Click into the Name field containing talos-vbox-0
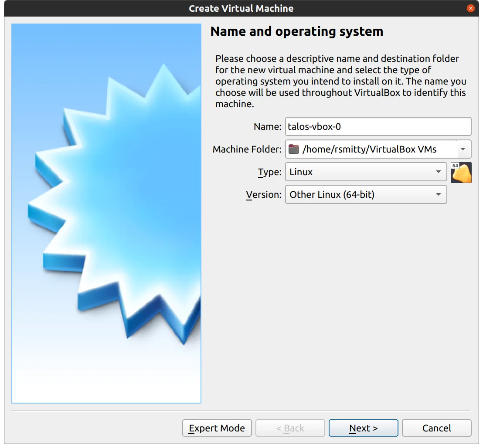Screen dimensions: 483x448 378,127
